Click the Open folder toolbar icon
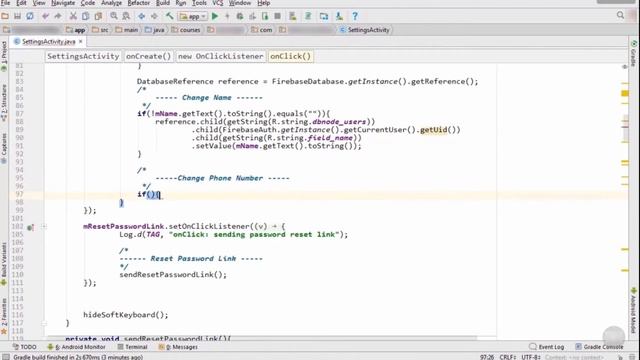Viewport: 640px width, 360px height. click(x=5, y=16)
